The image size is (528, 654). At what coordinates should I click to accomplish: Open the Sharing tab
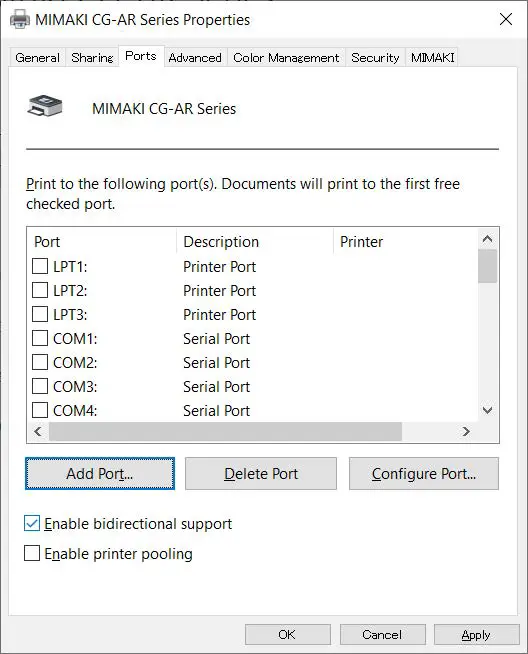click(92, 58)
